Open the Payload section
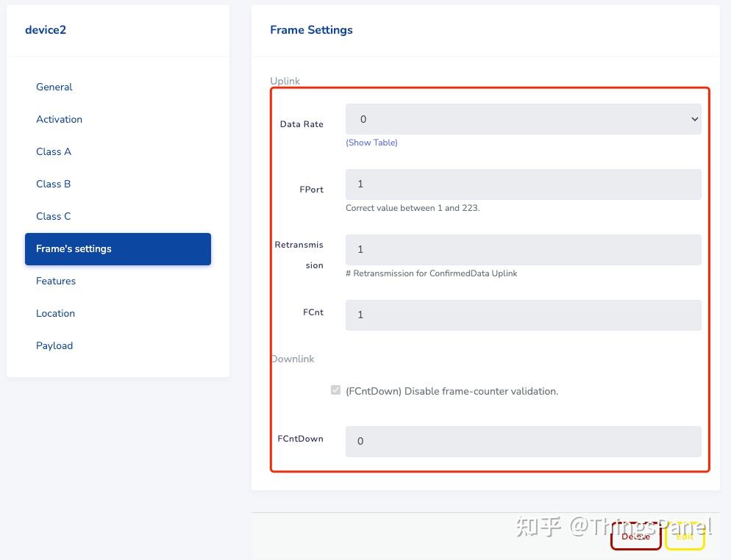 pyautogui.click(x=54, y=345)
